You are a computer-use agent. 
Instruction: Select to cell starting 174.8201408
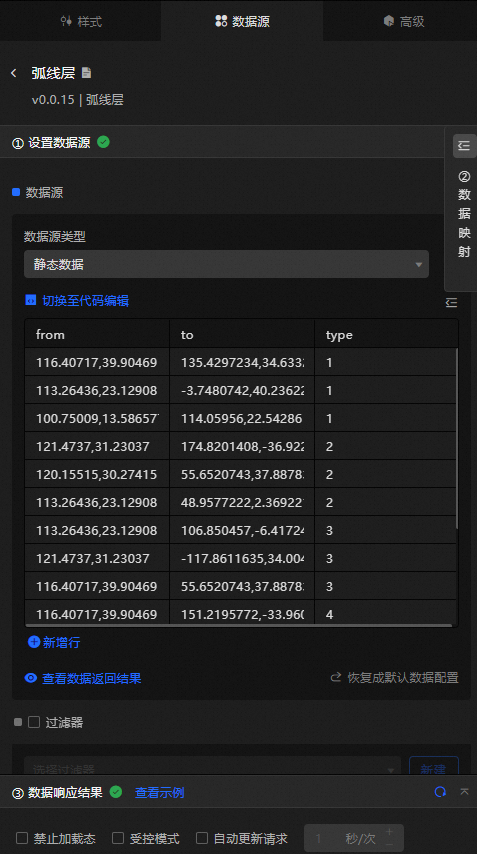point(242,447)
